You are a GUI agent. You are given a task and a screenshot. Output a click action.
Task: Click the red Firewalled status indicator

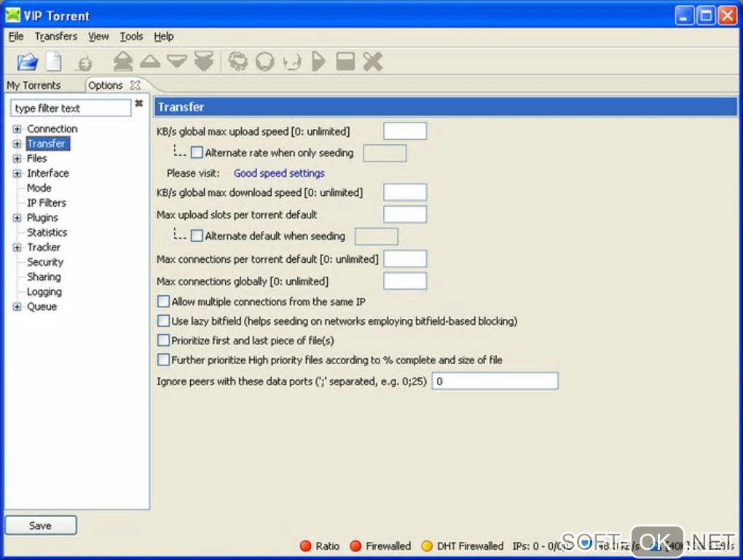point(356,546)
